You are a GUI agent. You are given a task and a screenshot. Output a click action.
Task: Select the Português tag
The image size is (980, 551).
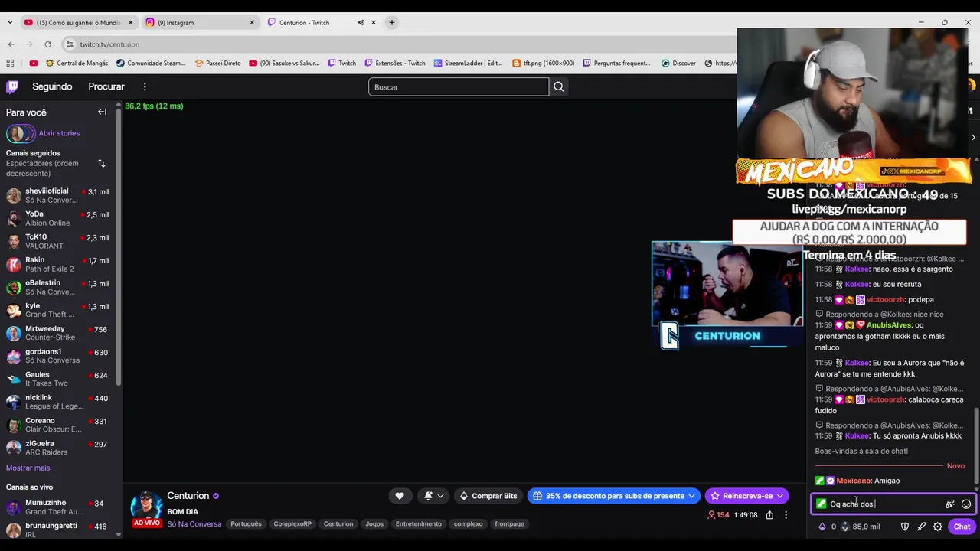(x=246, y=524)
